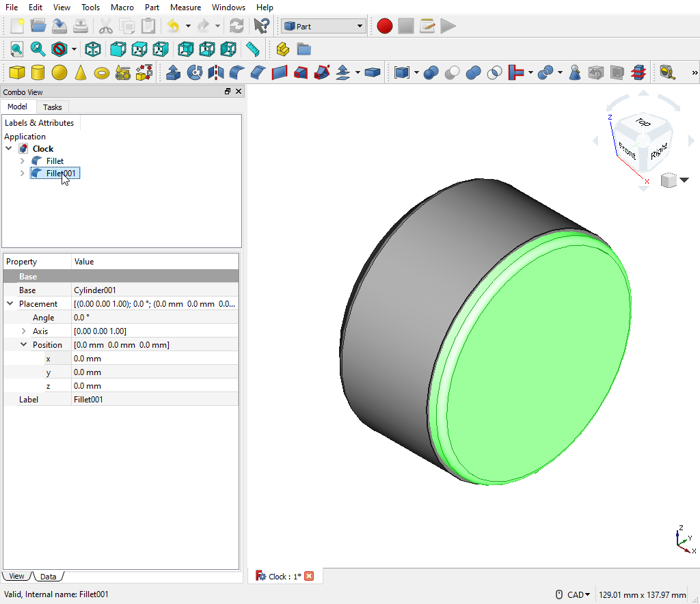Image resolution: width=700 pixels, height=604 pixels.
Task: Show more toolbar items chevron
Action: click(695, 72)
